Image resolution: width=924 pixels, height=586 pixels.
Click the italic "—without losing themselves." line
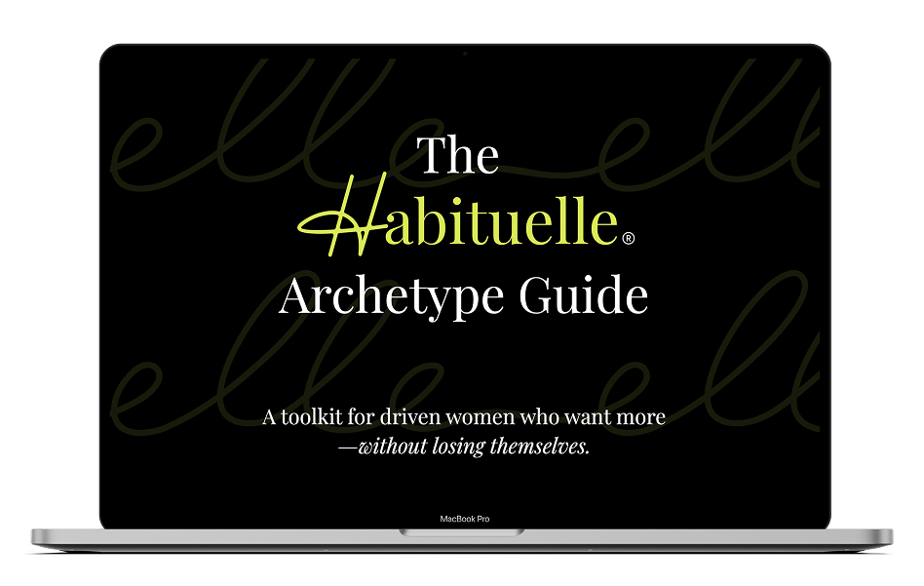point(464,447)
